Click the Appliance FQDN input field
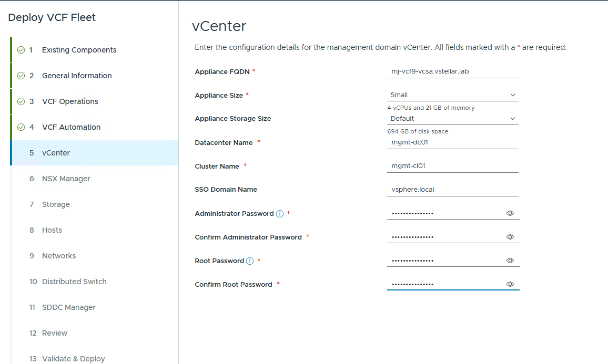 tap(452, 71)
